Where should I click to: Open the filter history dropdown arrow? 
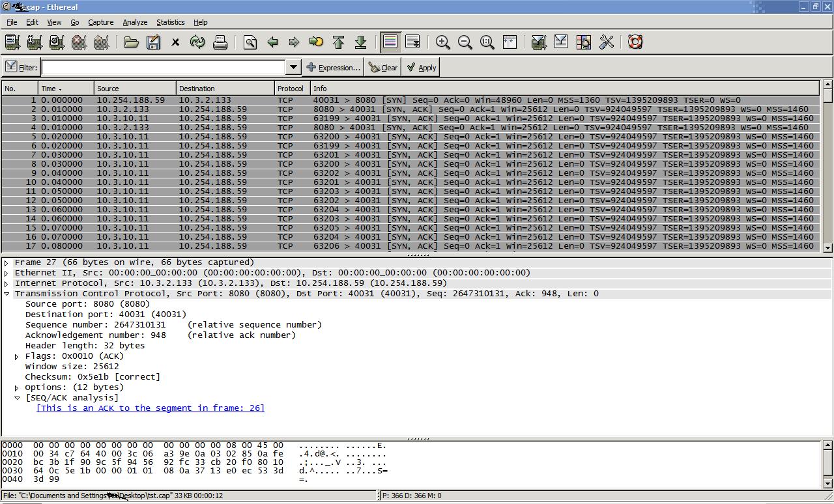tap(293, 67)
